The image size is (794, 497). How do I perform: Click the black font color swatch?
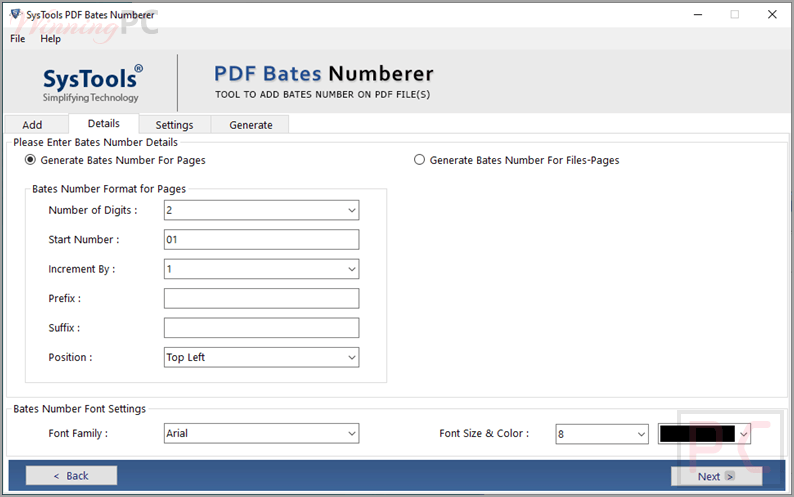[x=697, y=434]
